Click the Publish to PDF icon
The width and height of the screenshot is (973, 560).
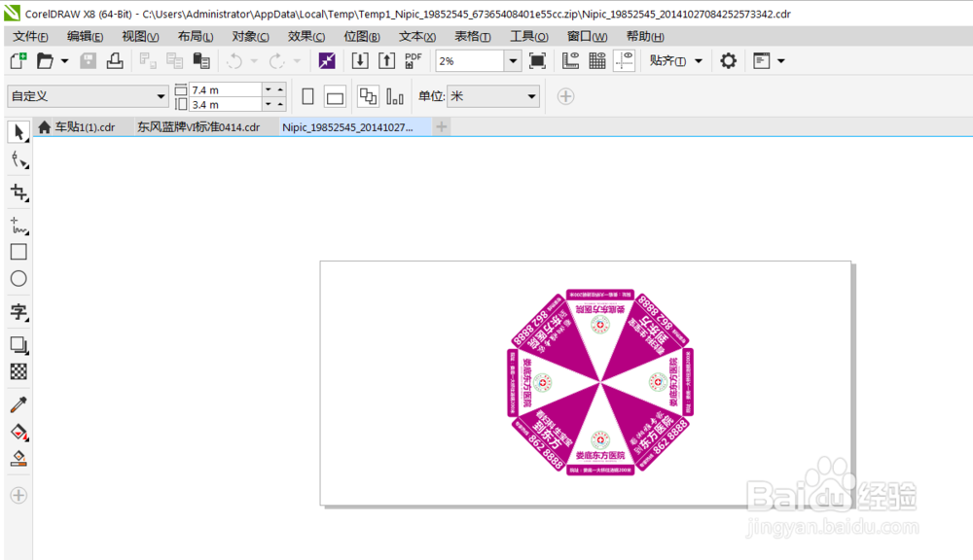tap(414, 61)
